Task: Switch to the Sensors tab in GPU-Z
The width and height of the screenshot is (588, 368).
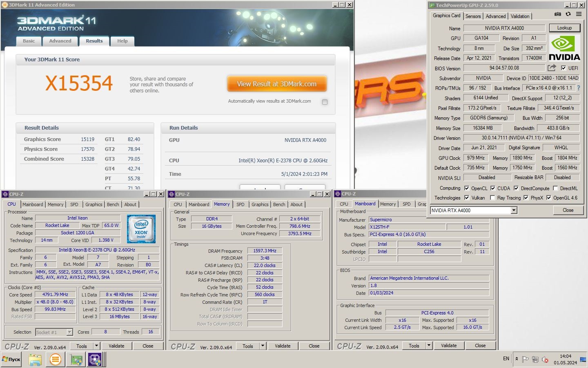Action: click(473, 16)
